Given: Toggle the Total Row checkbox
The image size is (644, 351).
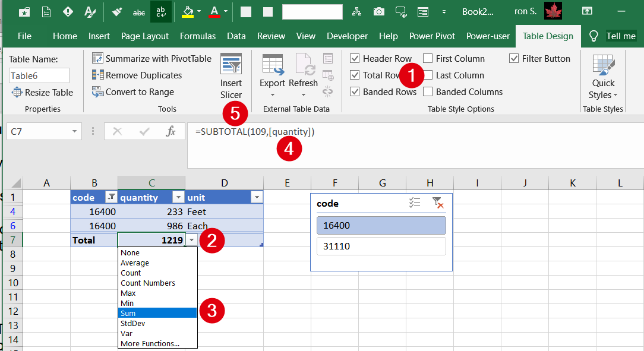Looking at the screenshot, I should [x=355, y=75].
